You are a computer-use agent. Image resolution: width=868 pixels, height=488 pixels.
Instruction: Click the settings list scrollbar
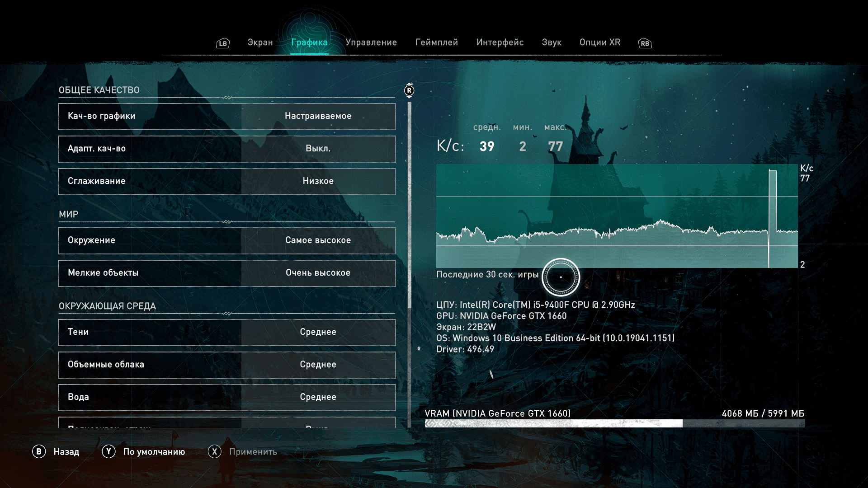(x=410, y=203)
